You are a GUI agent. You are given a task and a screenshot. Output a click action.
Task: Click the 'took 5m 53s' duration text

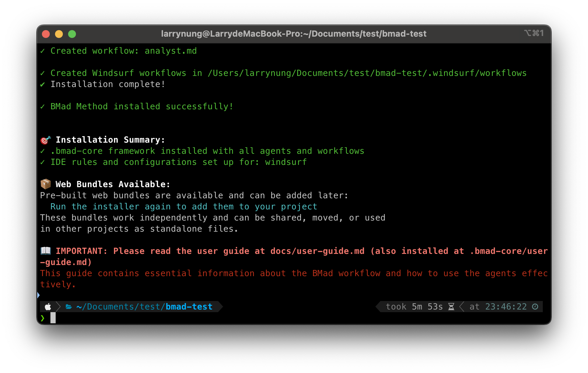[414, 307]
